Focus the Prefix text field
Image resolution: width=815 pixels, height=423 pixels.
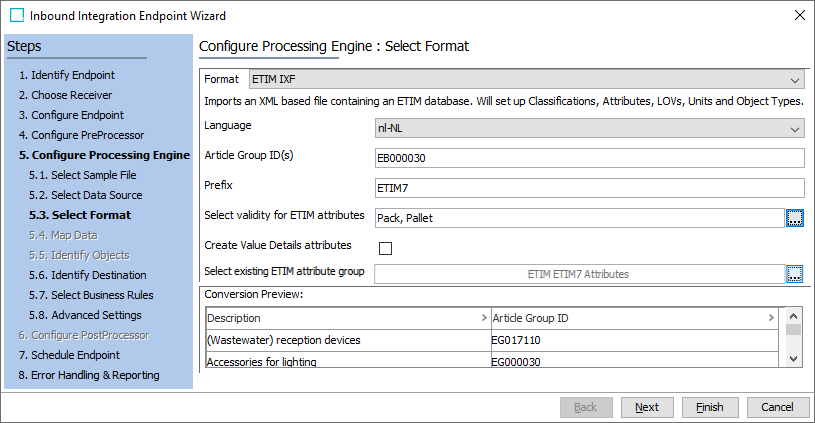590,188
